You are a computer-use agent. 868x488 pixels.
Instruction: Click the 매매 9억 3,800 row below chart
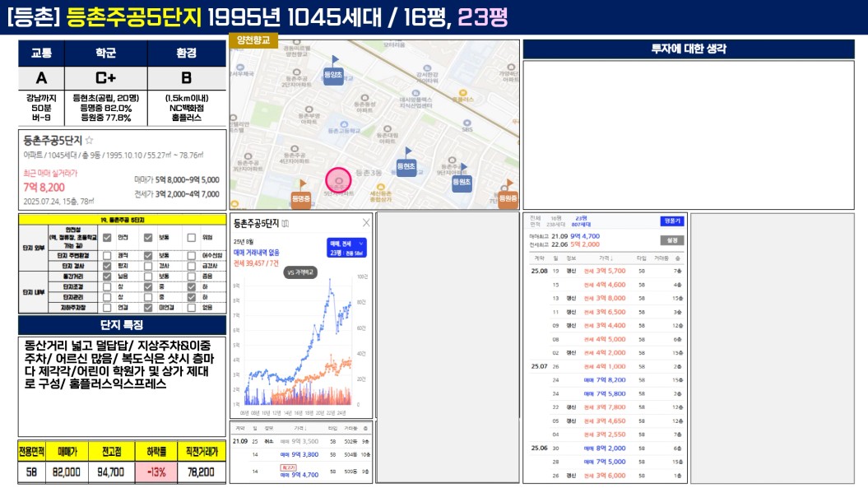[x=302, y=455]
